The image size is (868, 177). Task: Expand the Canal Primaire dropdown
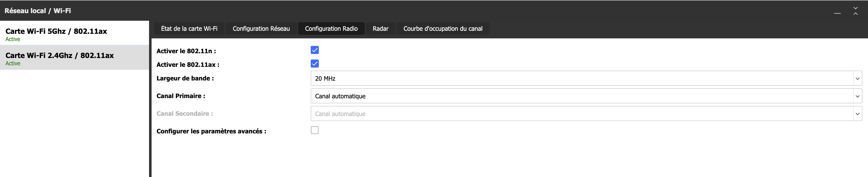tap(586, 96)
